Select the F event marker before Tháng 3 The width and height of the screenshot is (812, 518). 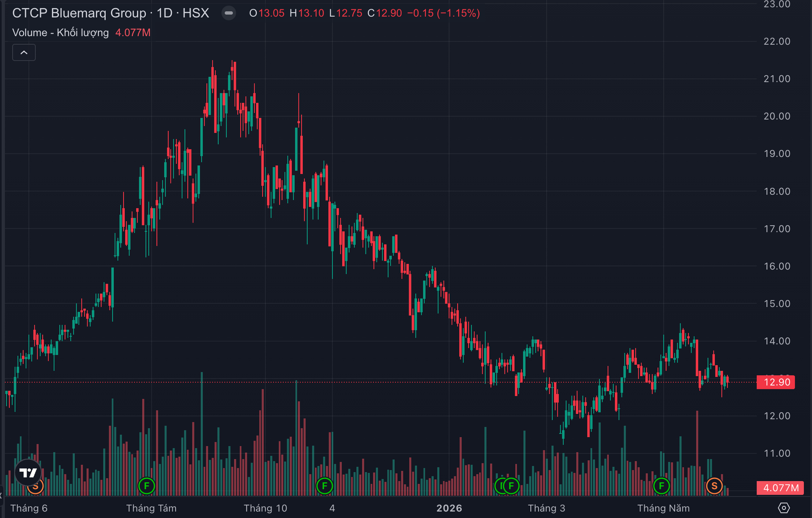pyautogui.click(x=511, y=486)
